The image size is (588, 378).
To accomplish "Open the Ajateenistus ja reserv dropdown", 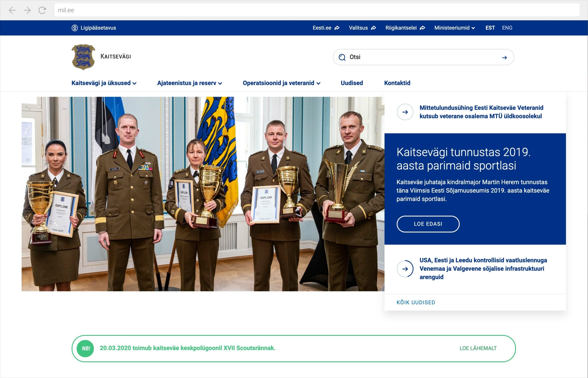I will (189, 83).
